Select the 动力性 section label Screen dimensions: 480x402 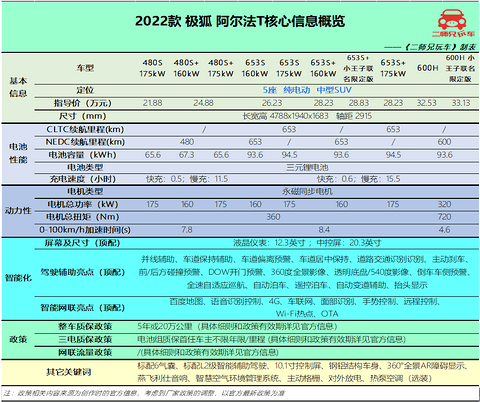point(18,211)
